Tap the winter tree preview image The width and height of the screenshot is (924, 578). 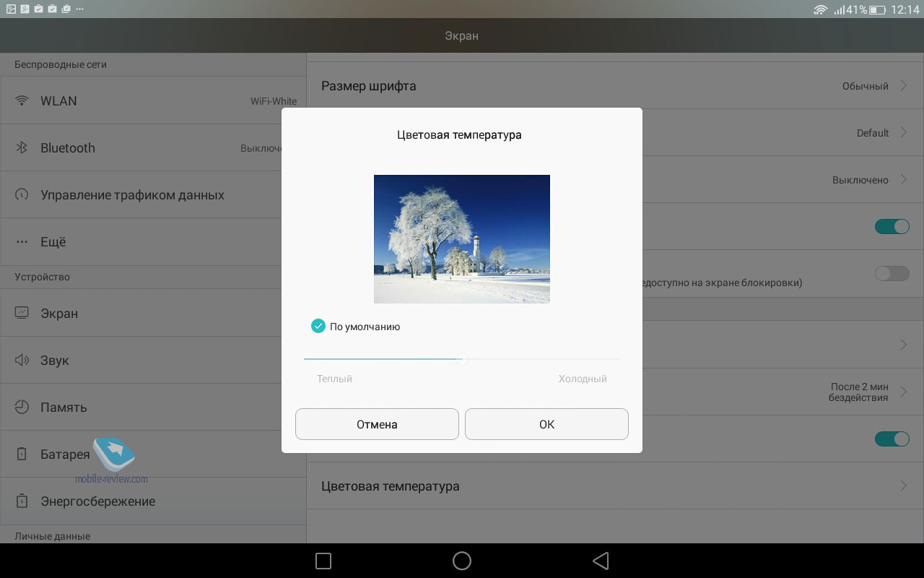pyautogui.click(x=462, y=239)
